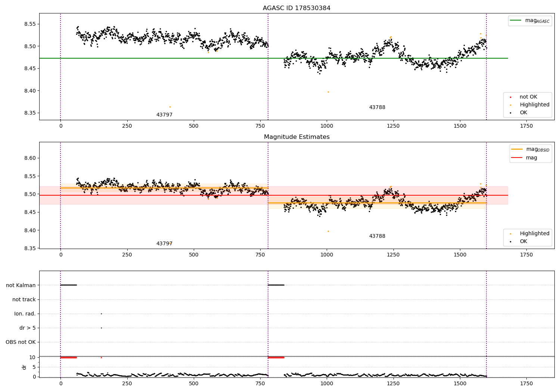Click the 'not OK' legend entry in top plot
This screenshot has width=560, height=392.
coord(524,97)
